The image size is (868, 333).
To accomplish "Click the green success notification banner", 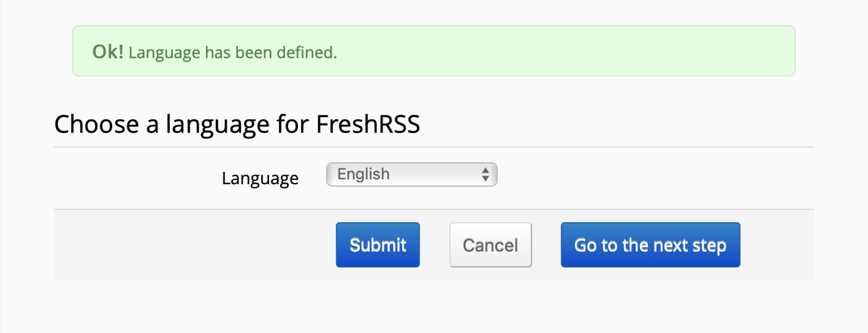I will (x=433, y=51).
